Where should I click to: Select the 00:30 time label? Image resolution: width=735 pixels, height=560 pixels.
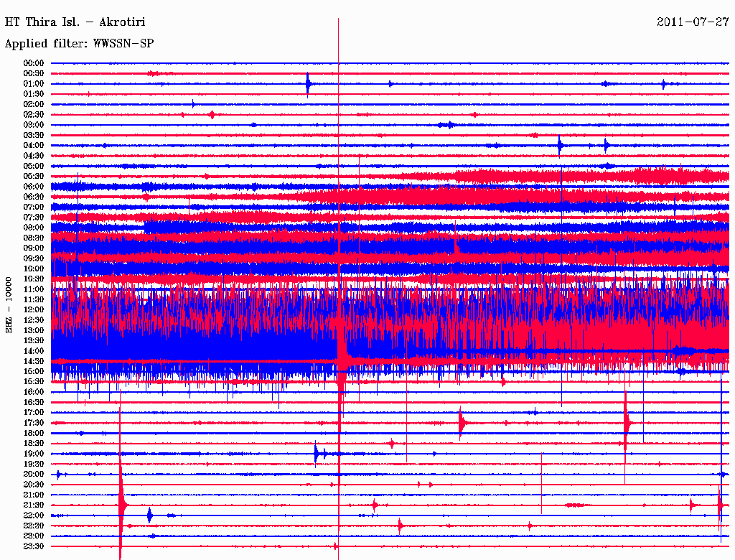[34, 74]
